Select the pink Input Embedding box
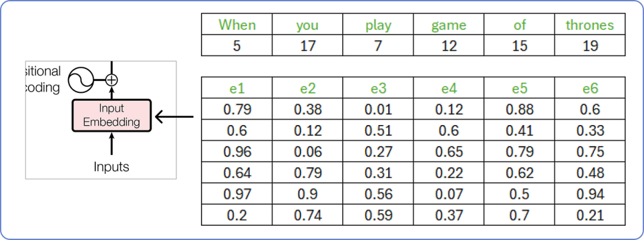Image resolution: width=644 pixels, height=240 pixels. pyautogui.click(x=112, y=116)
